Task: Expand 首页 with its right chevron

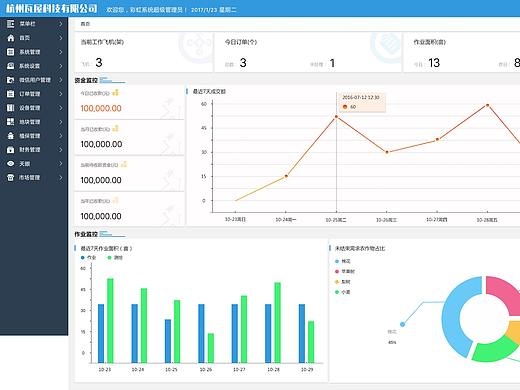Action: pyautogui.click(x=60, y=38)
